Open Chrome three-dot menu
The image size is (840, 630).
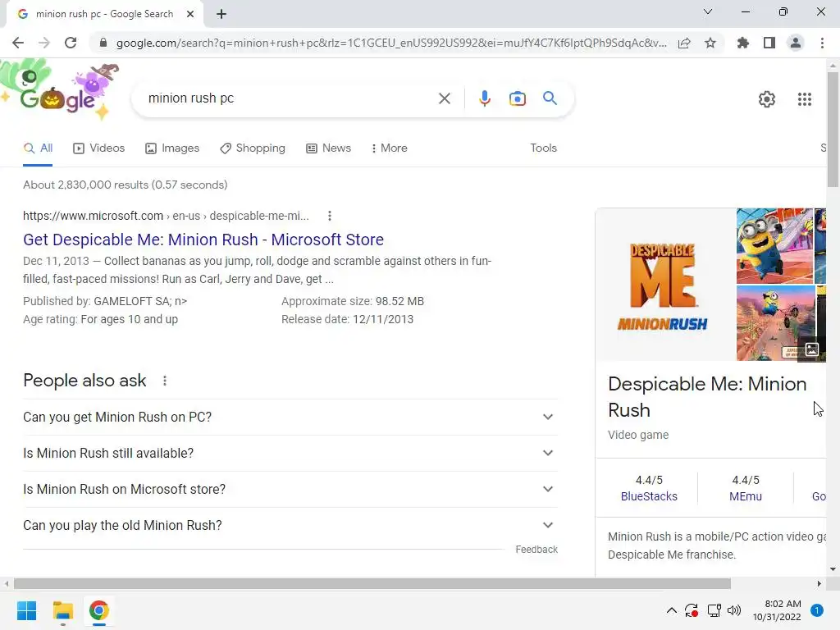[x=822, y=43]
